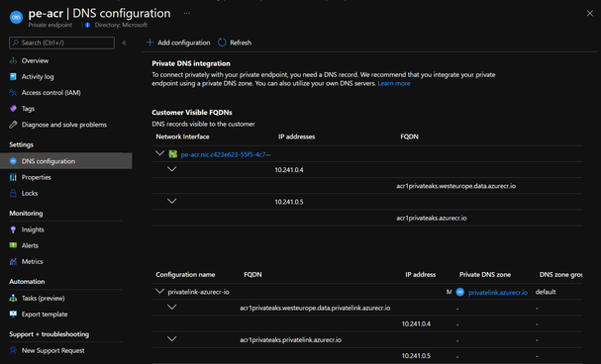601x364 pixels.
Task: Click the Overview icon in sidebar
Action: [x=13, y=60]
